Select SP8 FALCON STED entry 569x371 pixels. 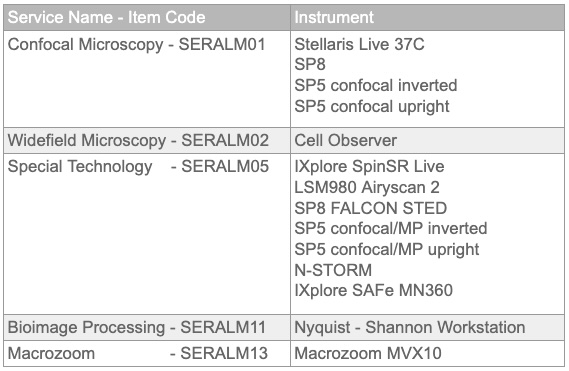[371, 208]
